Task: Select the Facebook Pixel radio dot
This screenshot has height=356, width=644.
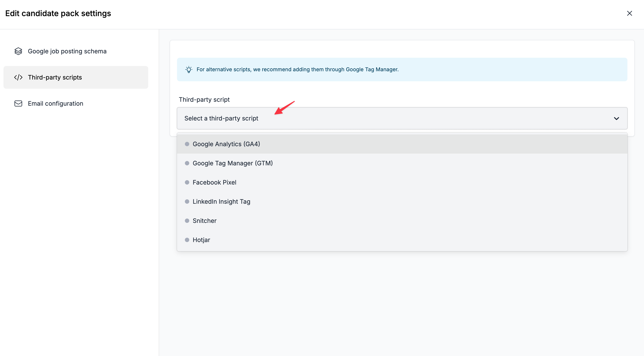Action: (187, 182)
